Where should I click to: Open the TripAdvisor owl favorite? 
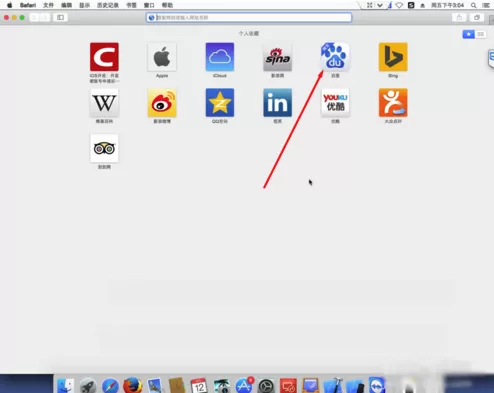tap(104, 148)
